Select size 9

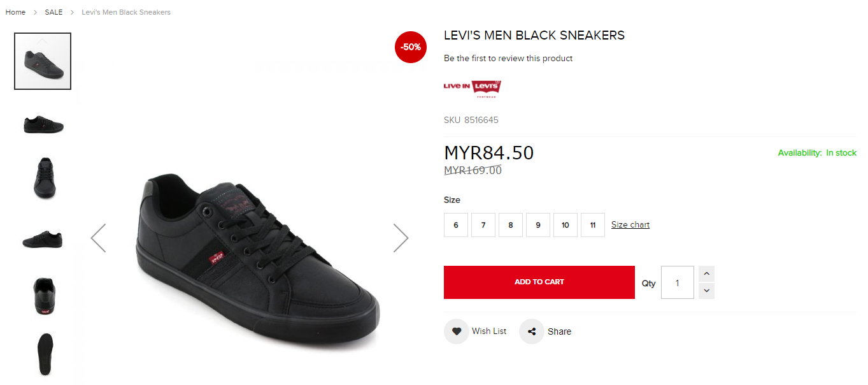click(538, 225)
